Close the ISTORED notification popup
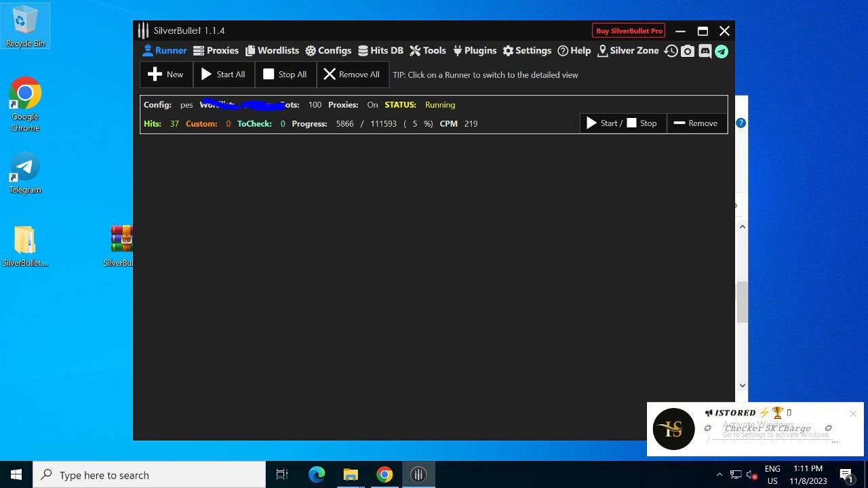 (x=853, y=413)
